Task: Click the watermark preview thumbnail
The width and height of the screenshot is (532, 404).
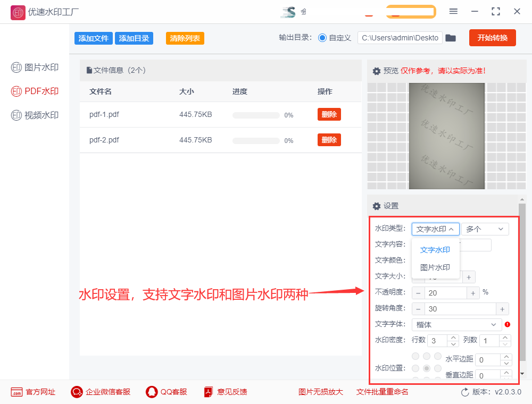Action: (x=446, y=136)
